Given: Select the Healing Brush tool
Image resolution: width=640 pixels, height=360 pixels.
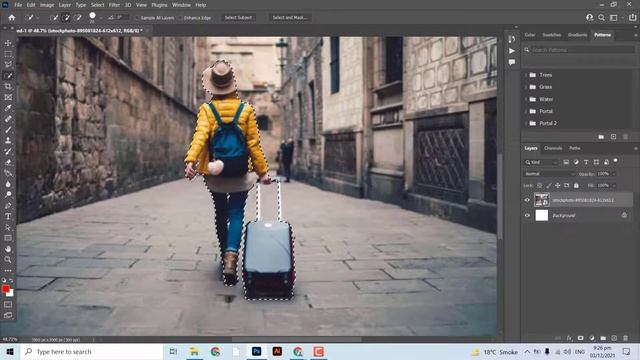Looking at the screenshot, I should (8, 119).
